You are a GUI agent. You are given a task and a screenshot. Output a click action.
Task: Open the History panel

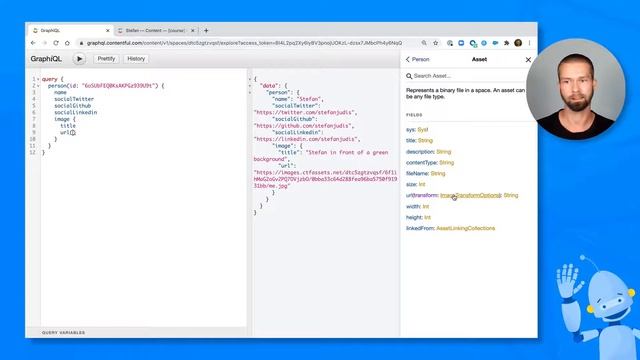136,59
